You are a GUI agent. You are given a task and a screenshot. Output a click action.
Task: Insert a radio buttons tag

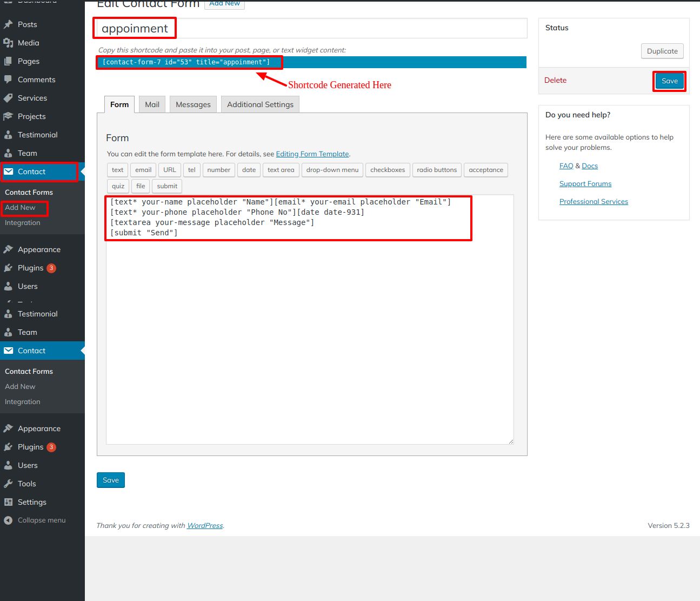pos(437,170)
